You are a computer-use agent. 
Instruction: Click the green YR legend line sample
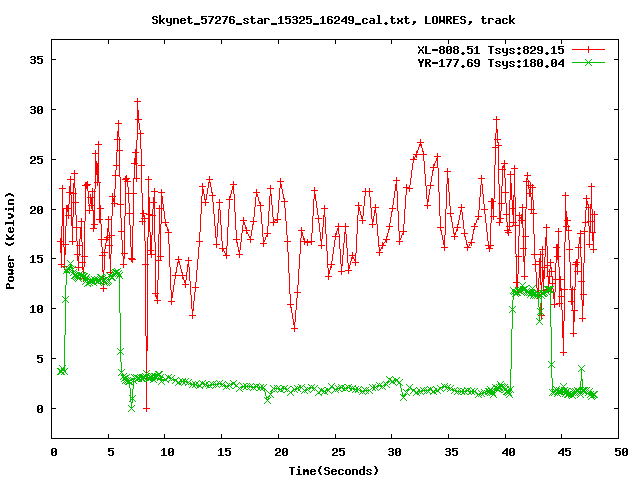coord(588,62)
